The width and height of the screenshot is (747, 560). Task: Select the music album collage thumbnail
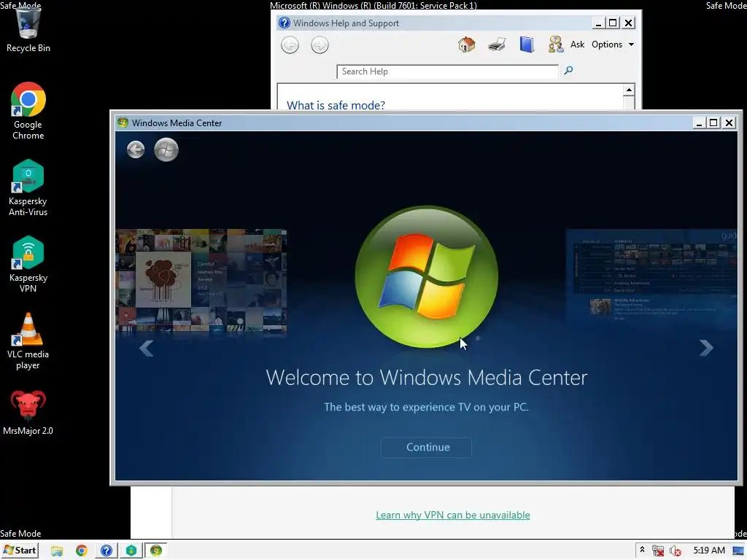tap(201, 280)
